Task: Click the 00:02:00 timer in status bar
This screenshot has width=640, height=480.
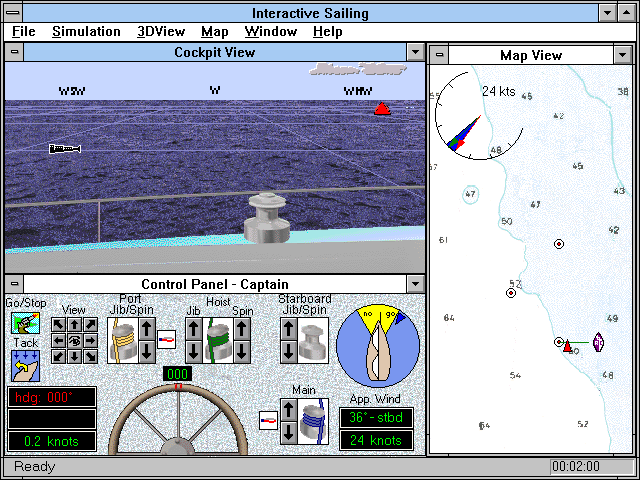Action: pos(576,466)
